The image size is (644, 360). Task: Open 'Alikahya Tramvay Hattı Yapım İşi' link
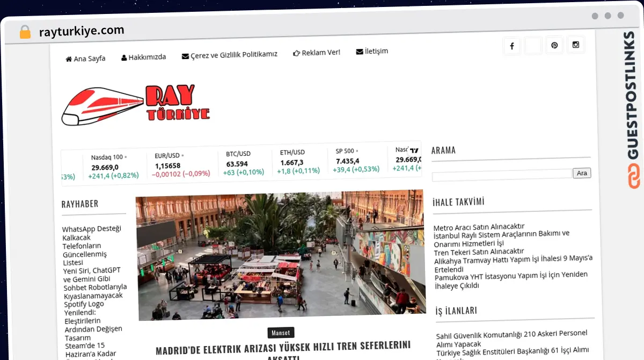[514, 264]
